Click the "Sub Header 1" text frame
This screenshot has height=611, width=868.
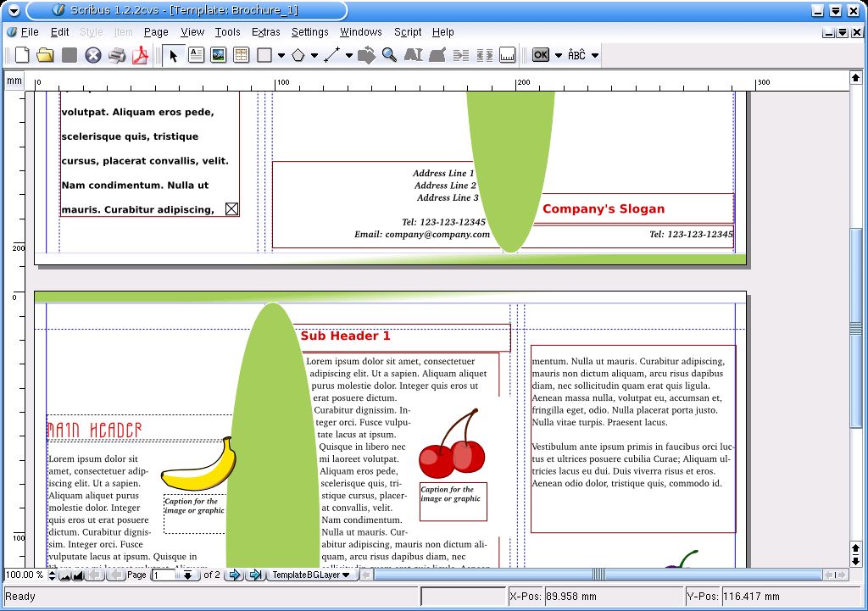(401, 337)
